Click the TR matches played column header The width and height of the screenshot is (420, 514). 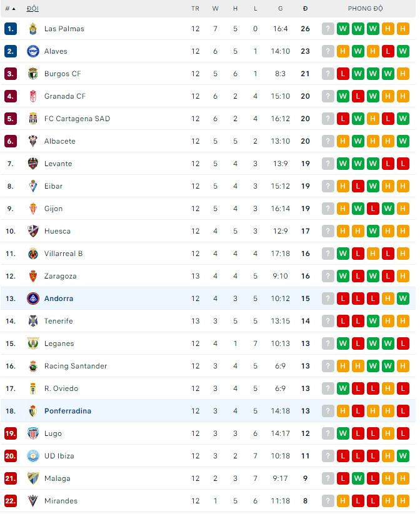click(x=196, y=9)
